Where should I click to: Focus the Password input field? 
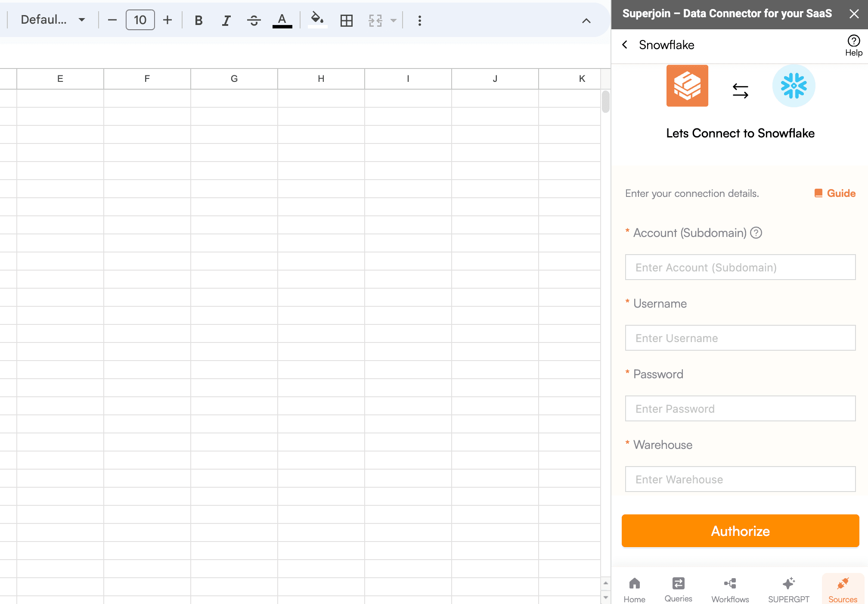[740, 408]
